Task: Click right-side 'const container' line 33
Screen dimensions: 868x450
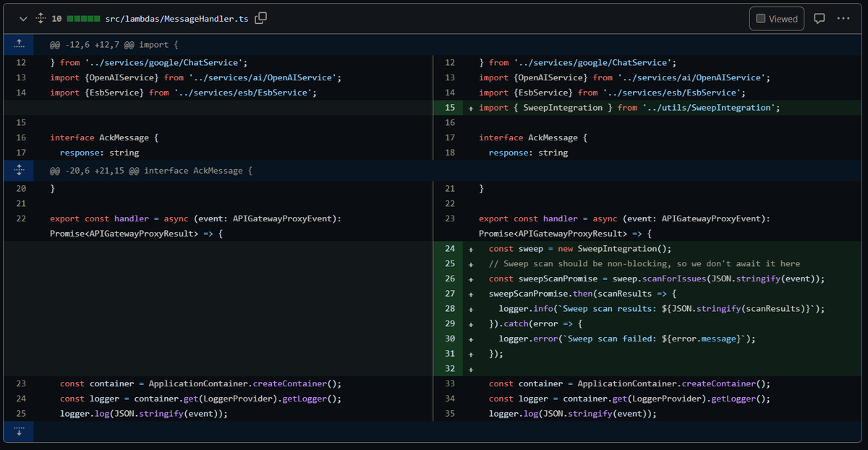Action: pyautogui.click(x=629, y=384)
